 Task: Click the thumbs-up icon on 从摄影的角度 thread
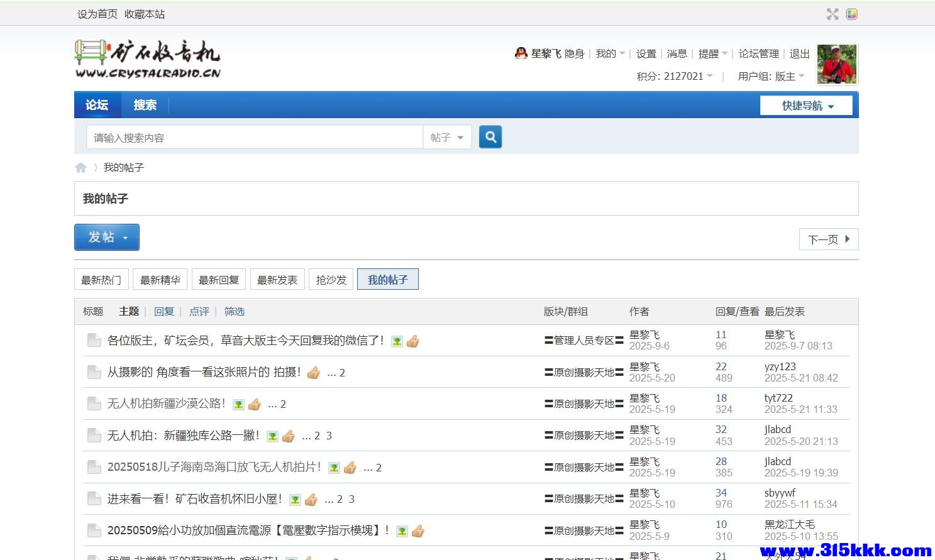click(313, 373)
